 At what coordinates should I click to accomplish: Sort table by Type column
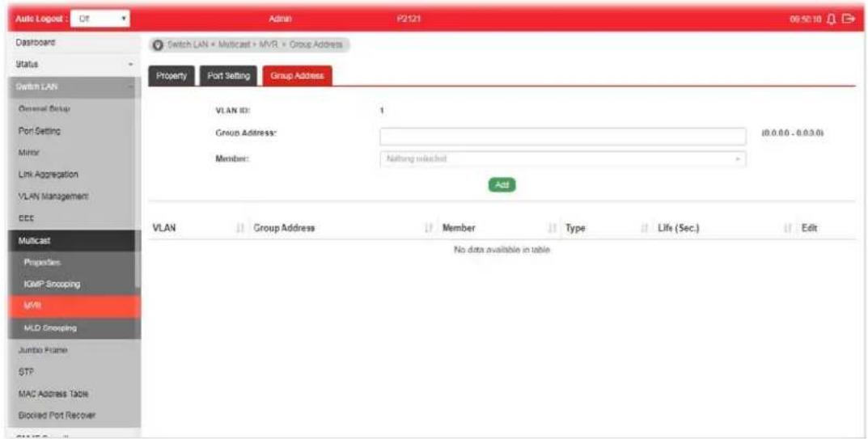(x=606, y=228)
